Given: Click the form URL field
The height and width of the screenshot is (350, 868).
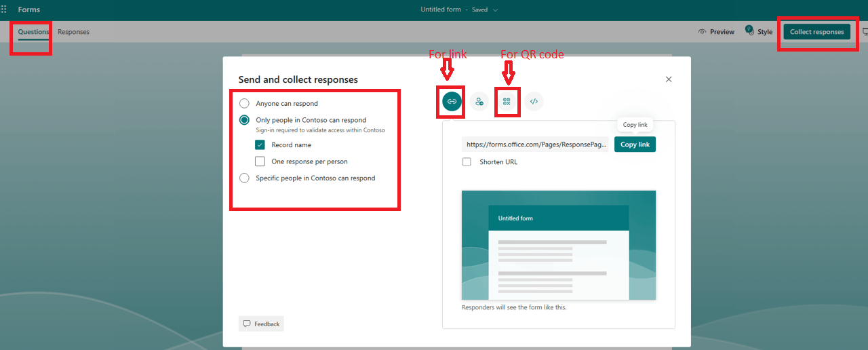Looking at the screenshot, I should coord(536,144).
